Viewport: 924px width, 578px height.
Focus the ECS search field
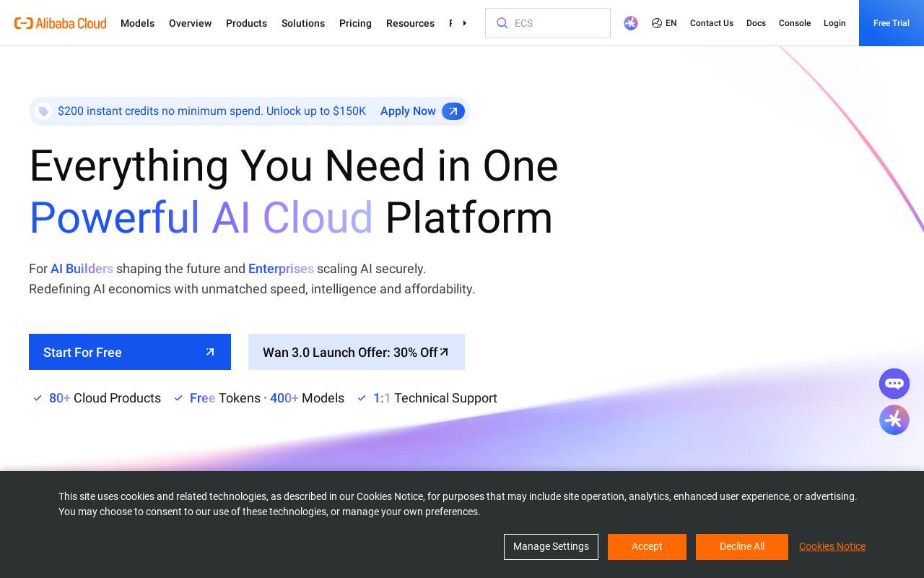(548, 23)
